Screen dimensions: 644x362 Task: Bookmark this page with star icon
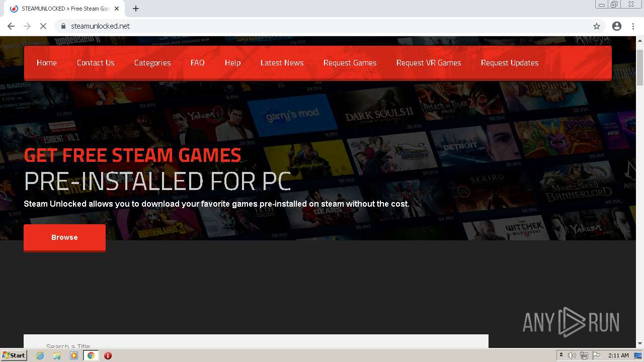(x=597, y=26)
